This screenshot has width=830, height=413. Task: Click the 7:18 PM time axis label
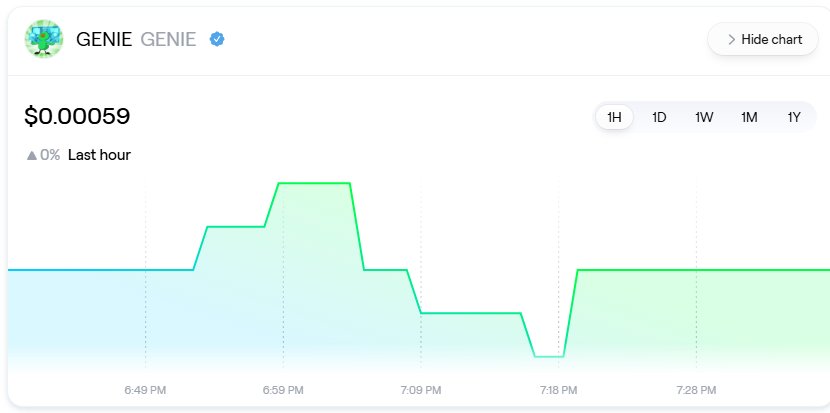[x=558, y=389]
